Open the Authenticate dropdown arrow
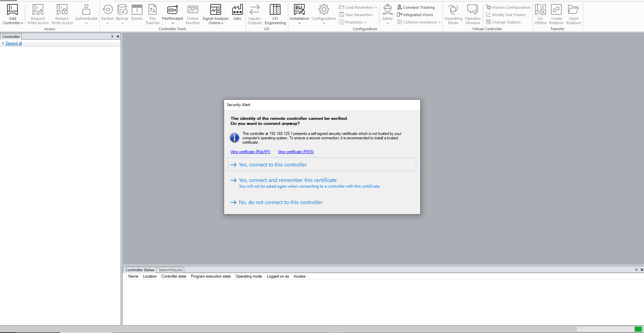The image size is (644, 333). click(86, 23)
